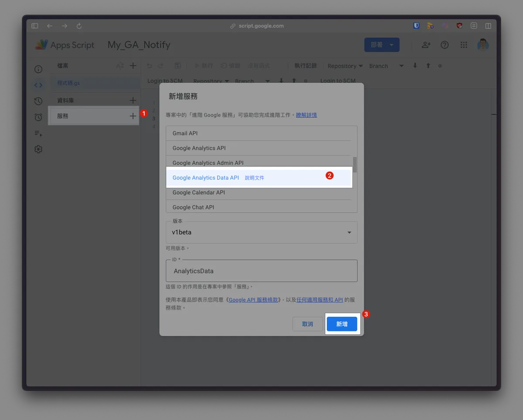Select Google Analytics Data API in list

click(206, 178)
